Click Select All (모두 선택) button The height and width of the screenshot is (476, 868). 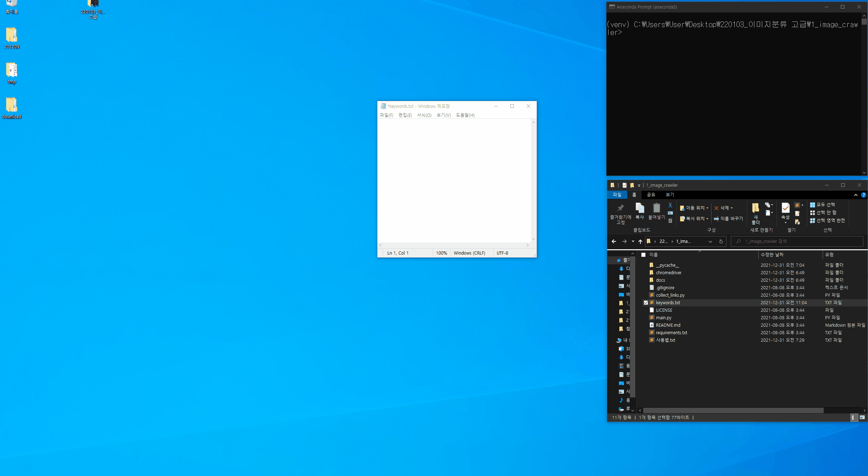coord(822,205)
